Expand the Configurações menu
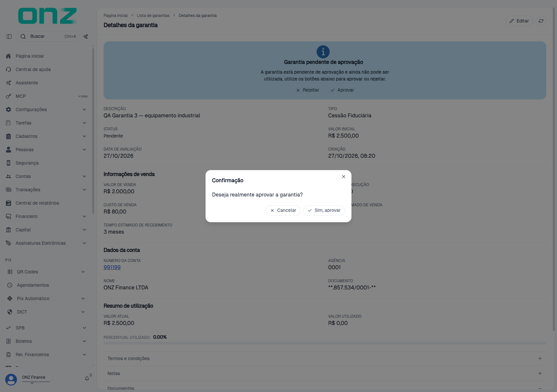The image size is (557, 392). click(47, 109)
